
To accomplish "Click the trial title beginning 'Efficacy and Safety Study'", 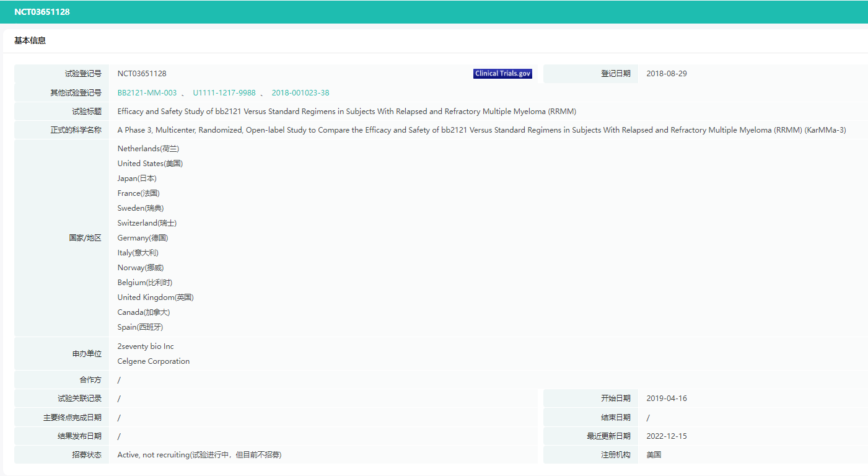I will (x=347, y=112).
